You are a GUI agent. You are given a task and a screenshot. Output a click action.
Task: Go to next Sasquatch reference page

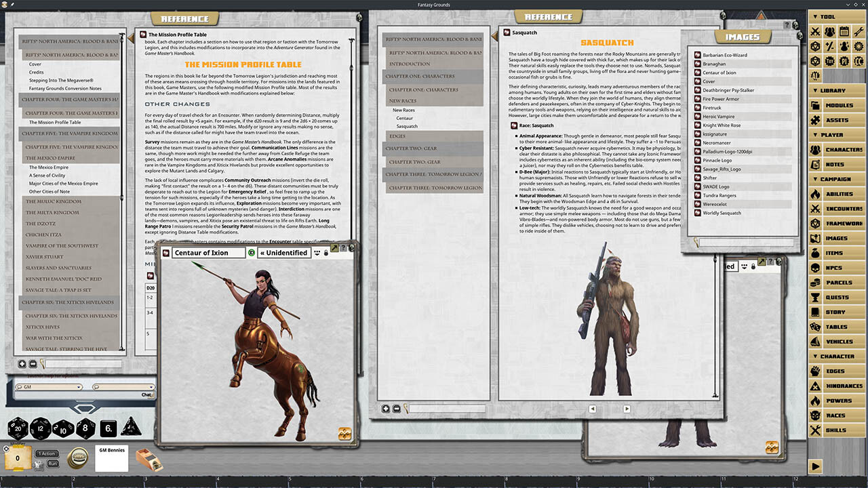627,409
